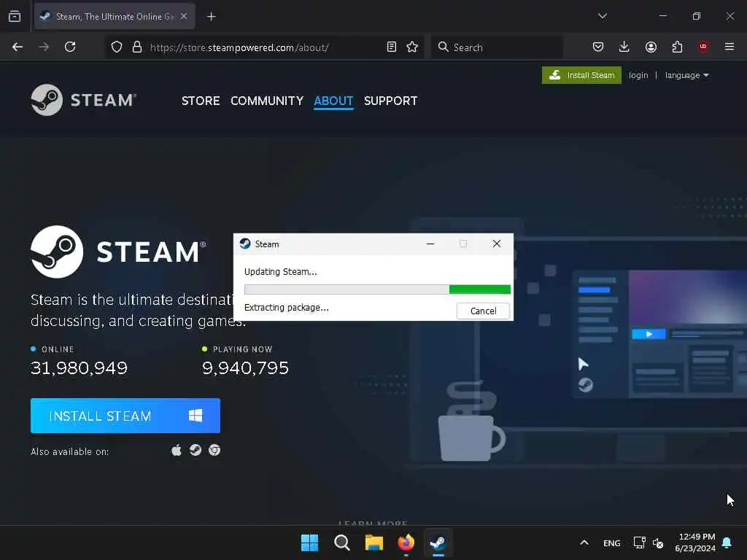Click the URL address field
The width and height of the screenshot is (747, 560).
click(264, 47)
